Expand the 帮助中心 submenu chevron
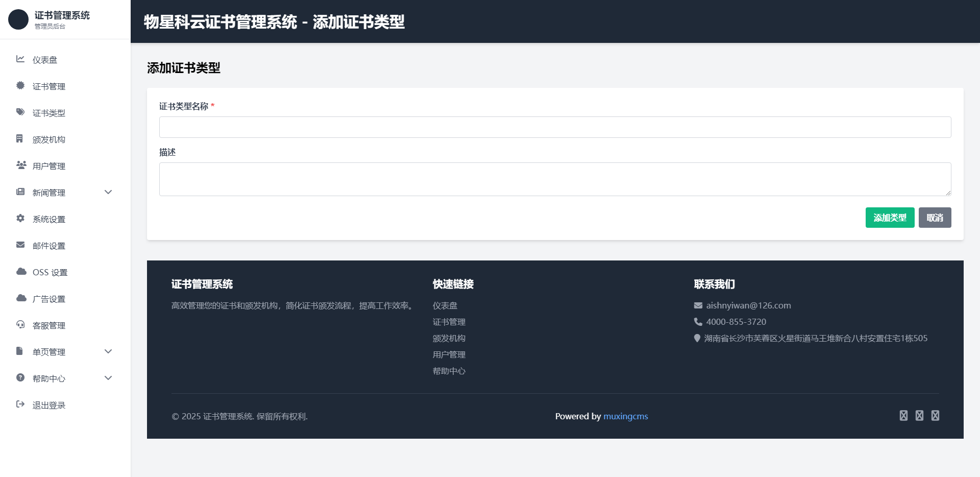Screen dimensions: 980x477 [x=108, y=378]
